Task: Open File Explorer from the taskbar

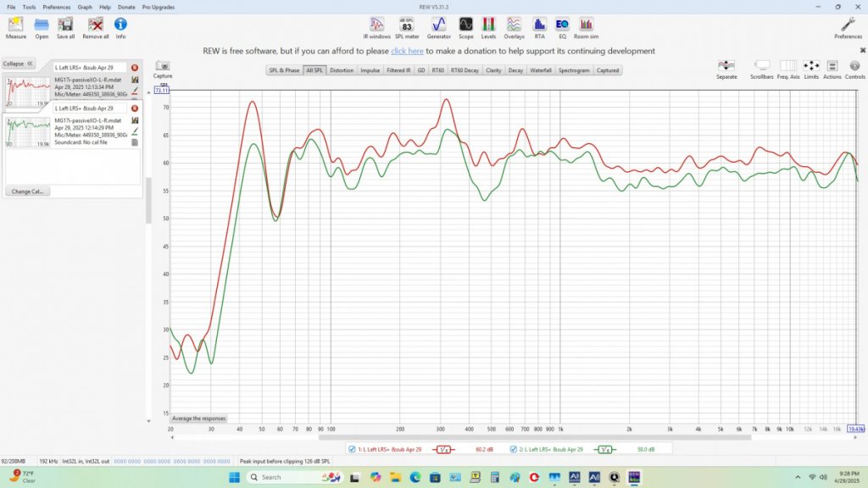Action: point(395,477)
